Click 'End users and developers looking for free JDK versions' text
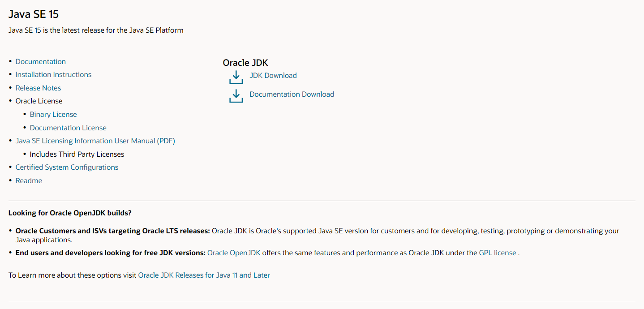Image resolution: width=644 pixels, height=309 pixels. [x=111, y=253]
